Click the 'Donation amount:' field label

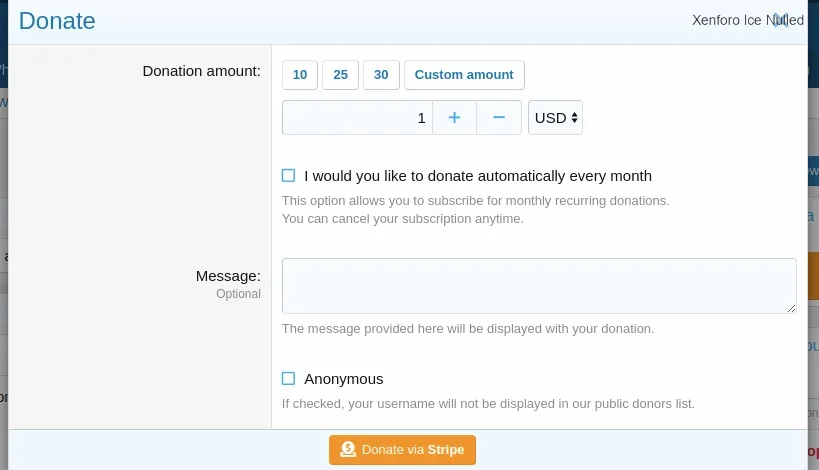[x=201, y=71]
